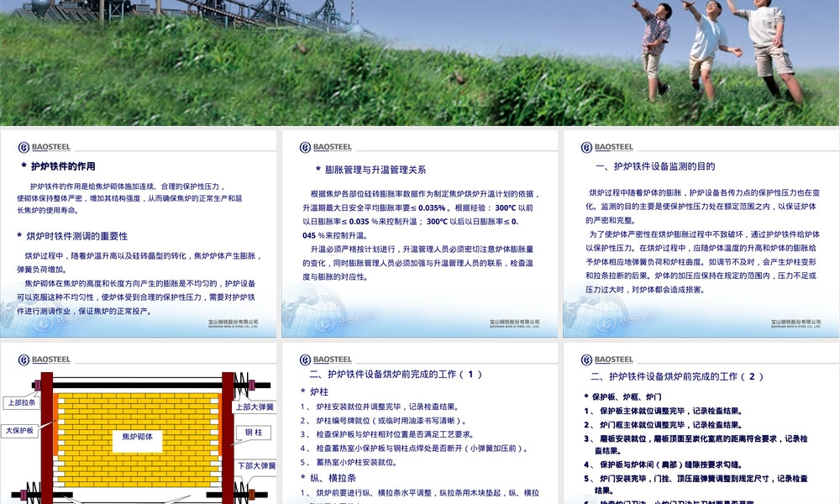The image size is (840, 504).
Task: Select the 纵、横拉条 bullet heading
Action: (x=333, y=478)
